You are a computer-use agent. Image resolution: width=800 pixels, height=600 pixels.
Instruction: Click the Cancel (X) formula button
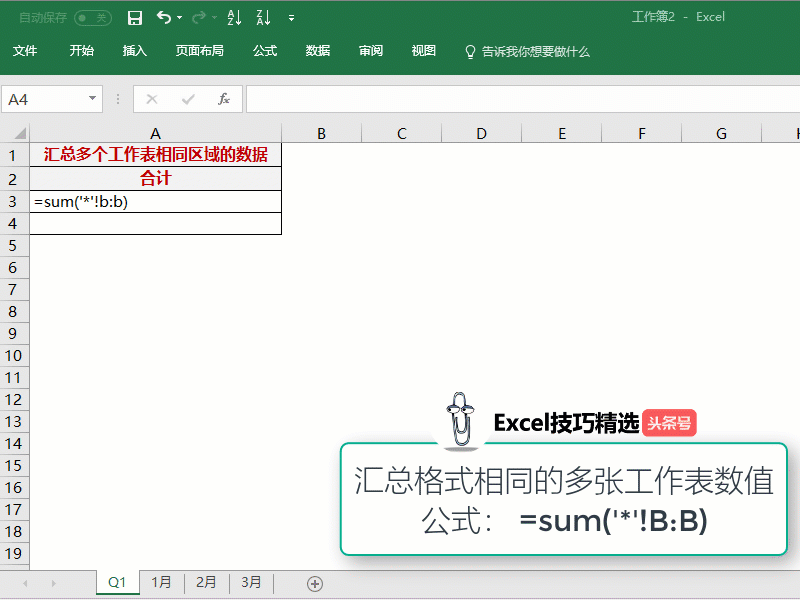click(x=152, y=99)
